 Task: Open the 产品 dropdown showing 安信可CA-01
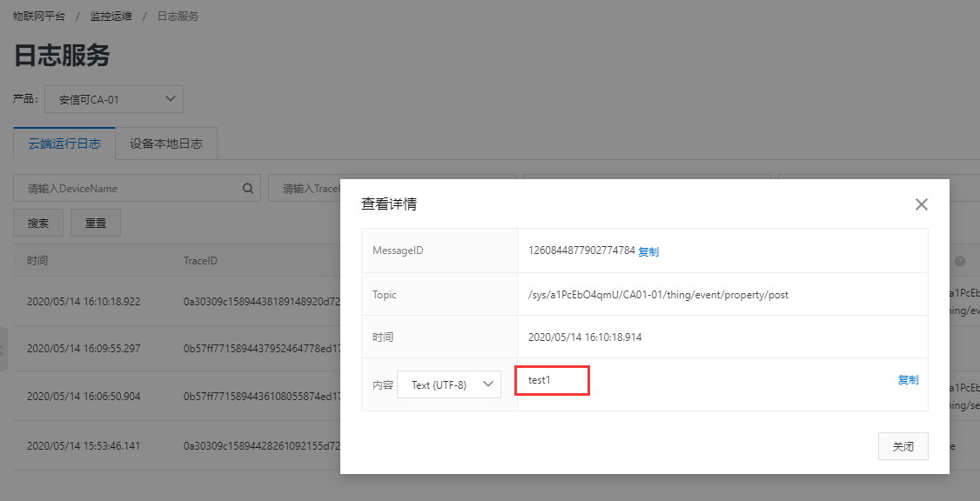[x=114, y=99]
